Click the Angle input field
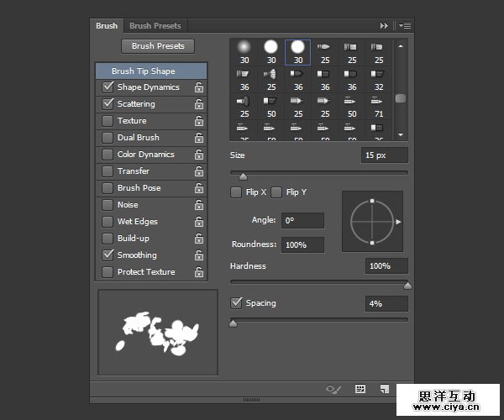Viewport: 504px width, 420px height. click(302, 220)
